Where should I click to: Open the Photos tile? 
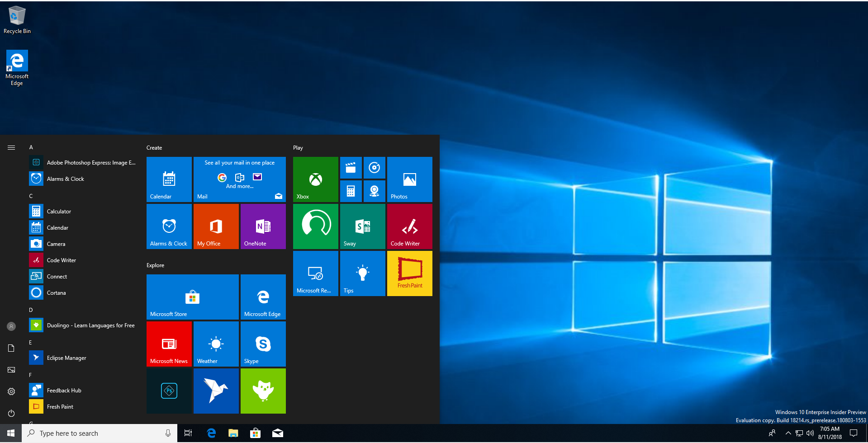[x=410, y=179]
